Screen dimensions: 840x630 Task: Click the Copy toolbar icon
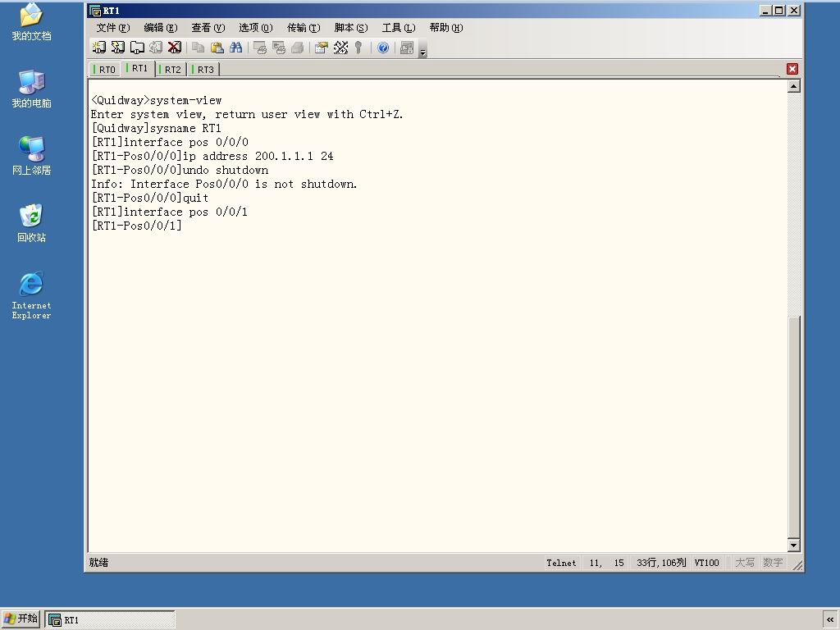pos(199,48)
